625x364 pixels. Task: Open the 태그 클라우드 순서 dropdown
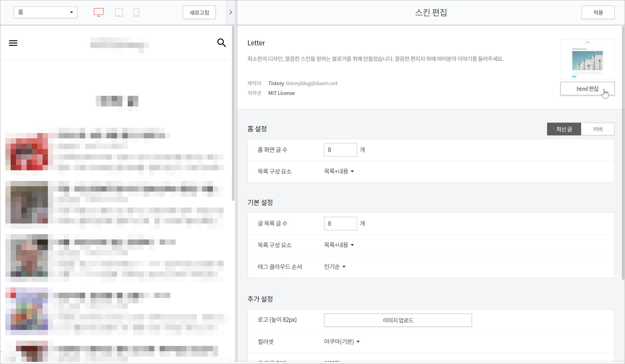[x=335, y=267]
